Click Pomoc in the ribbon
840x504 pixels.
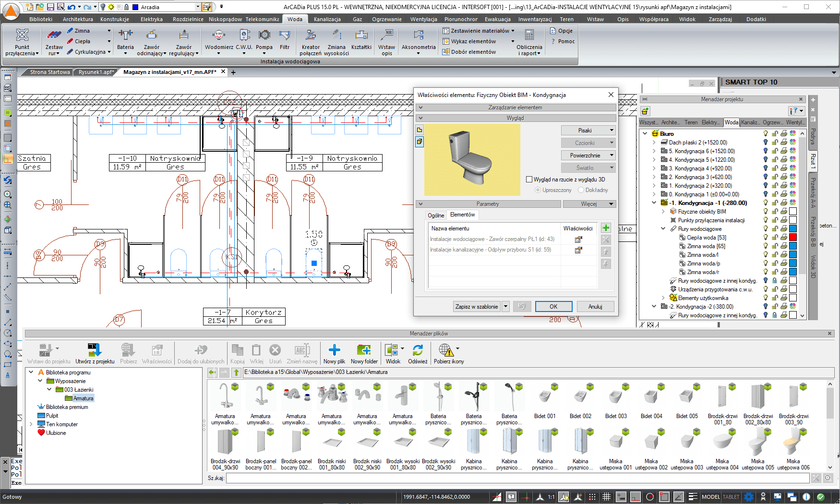click(562, 41)
